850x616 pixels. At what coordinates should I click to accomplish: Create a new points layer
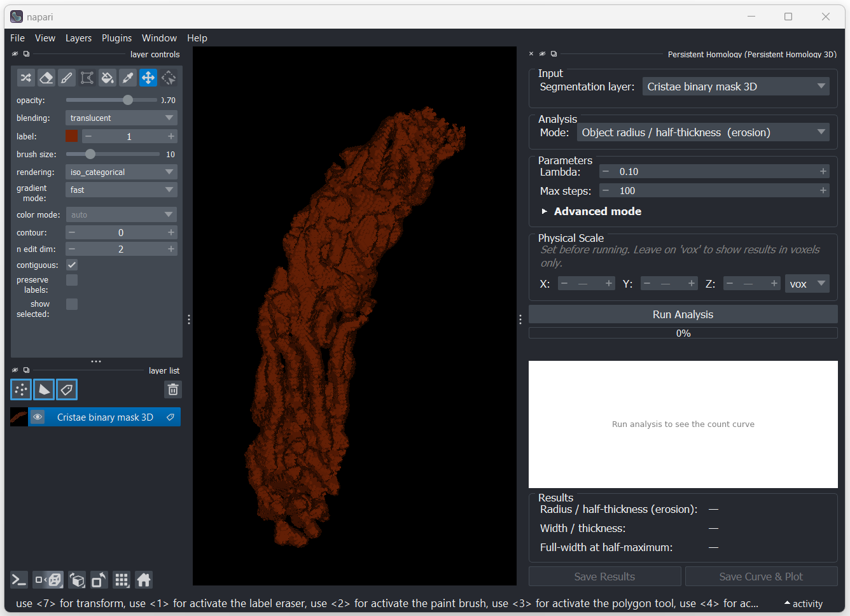pyautogui.click(x=21, y=389)
